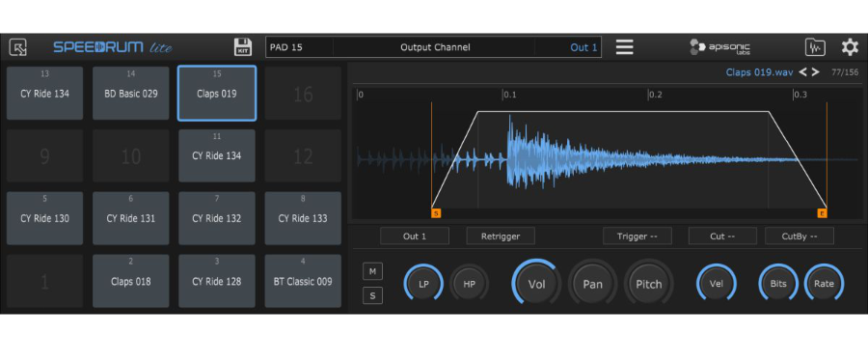Open the hamburger menu icon
The height and width of the screenshot is (362, 868).
624,47
